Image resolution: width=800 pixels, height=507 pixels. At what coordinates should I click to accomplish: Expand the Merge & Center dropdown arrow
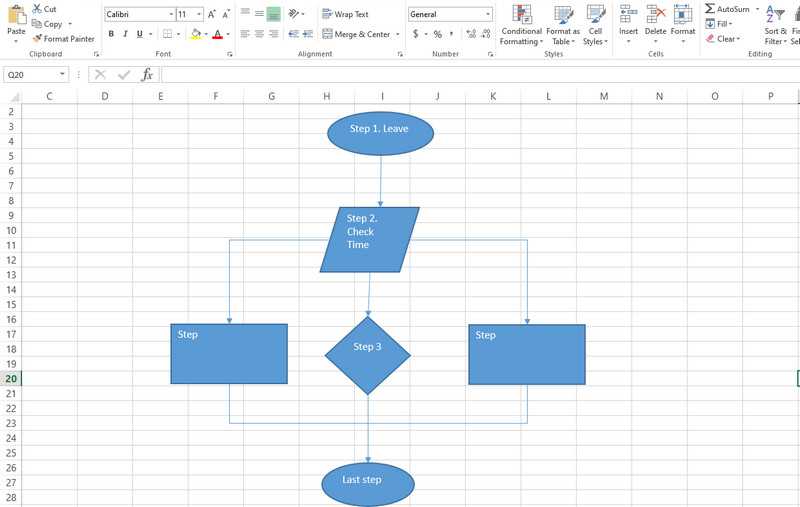[398, 34]
